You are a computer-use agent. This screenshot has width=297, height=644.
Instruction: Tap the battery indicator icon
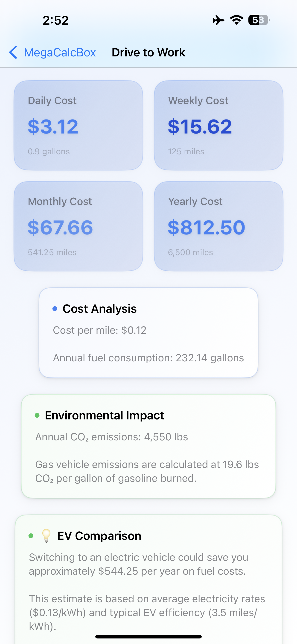click(259, 20)
